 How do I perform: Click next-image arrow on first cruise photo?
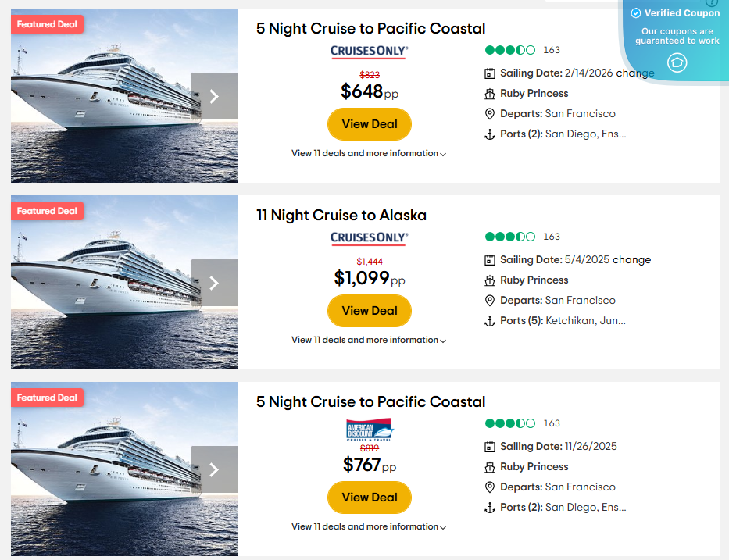click(214, 96)
